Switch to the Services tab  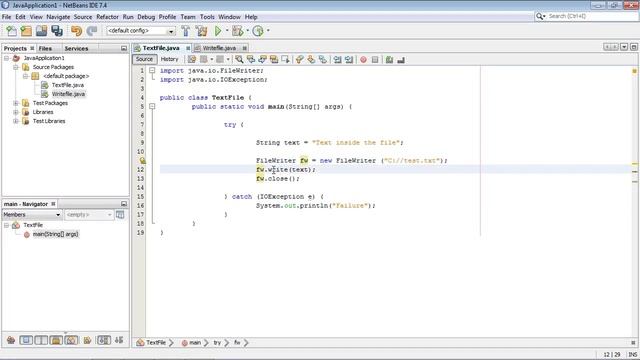click(x=76, y=49)
